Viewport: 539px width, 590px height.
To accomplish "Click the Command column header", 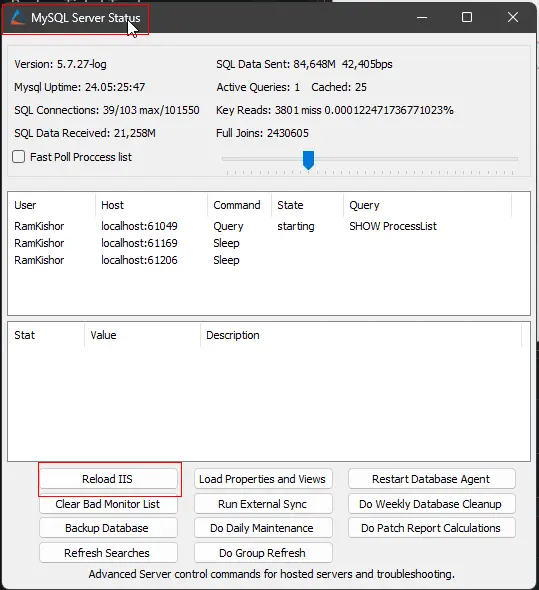I will (239, 205).
